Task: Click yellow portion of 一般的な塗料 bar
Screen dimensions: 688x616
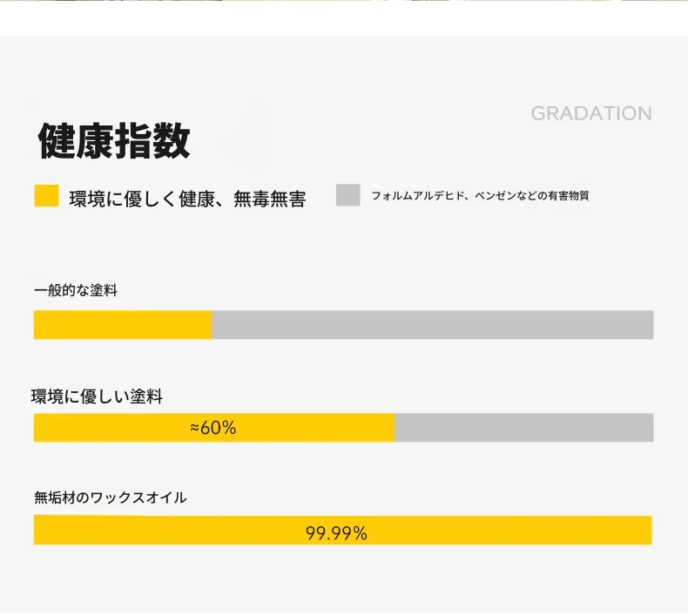Action: pyautogui.click(x=123, y=325)
